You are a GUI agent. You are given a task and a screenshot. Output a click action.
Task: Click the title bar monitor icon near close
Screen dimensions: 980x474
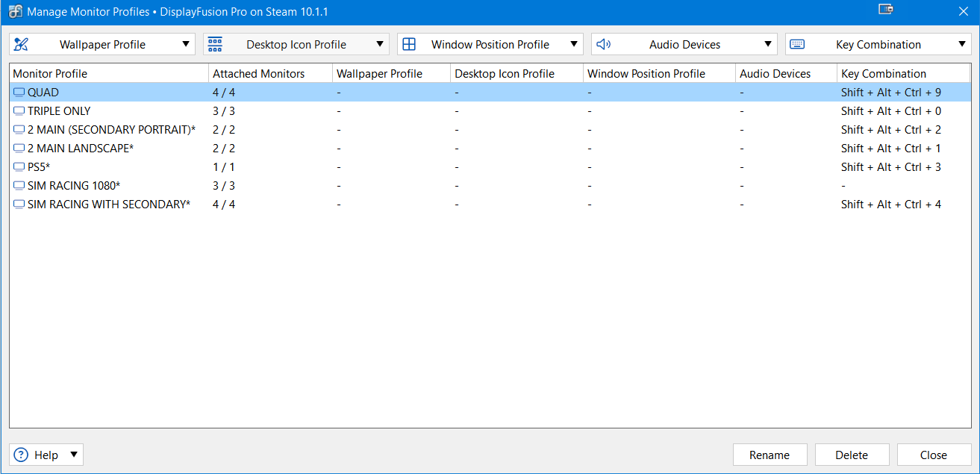(x=886, y=10)
